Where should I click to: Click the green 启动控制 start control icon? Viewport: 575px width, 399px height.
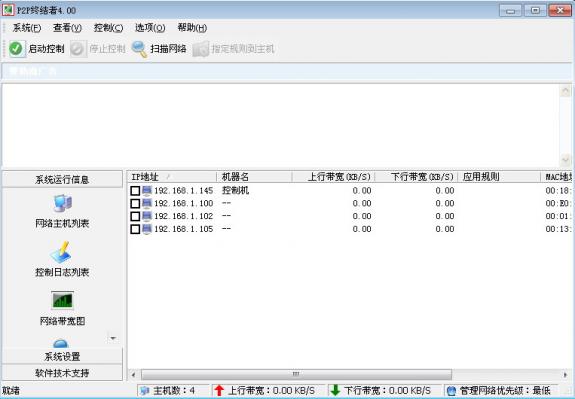tap(16, 49)
